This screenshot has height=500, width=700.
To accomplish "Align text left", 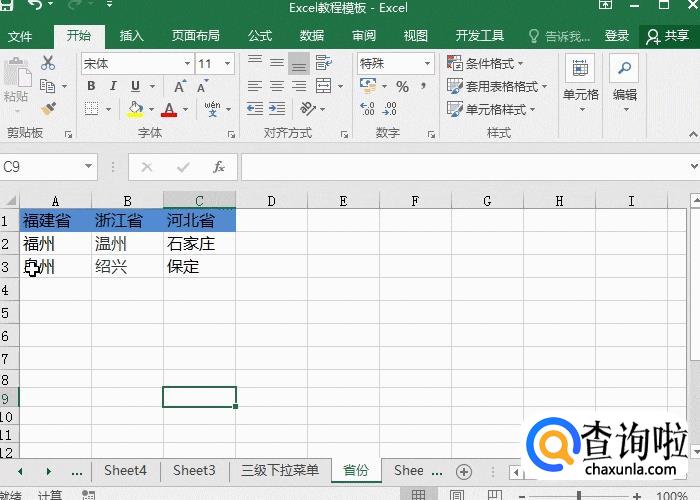I will 255,86.
